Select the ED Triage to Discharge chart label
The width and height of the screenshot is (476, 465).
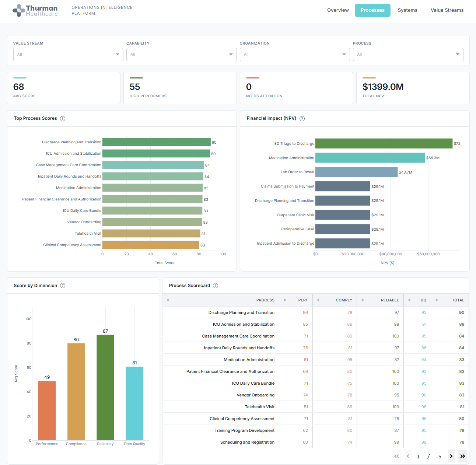294,143
